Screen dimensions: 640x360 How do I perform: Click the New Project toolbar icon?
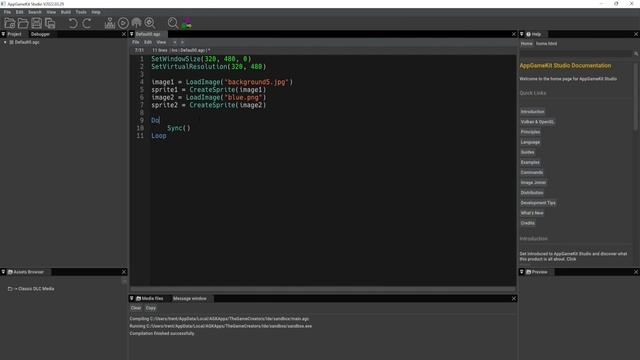(x=10, y=23)
